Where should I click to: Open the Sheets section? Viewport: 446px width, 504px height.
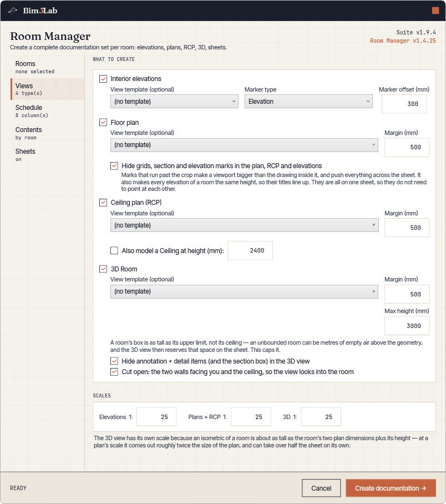pos(48,155)
